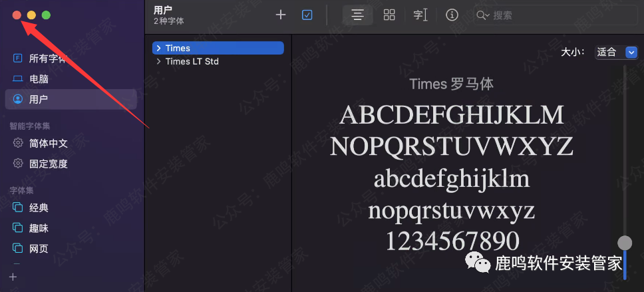The width and height of the screenshot is (644, 292).
Task: Close the Font Book window
Action: point(17,15)
